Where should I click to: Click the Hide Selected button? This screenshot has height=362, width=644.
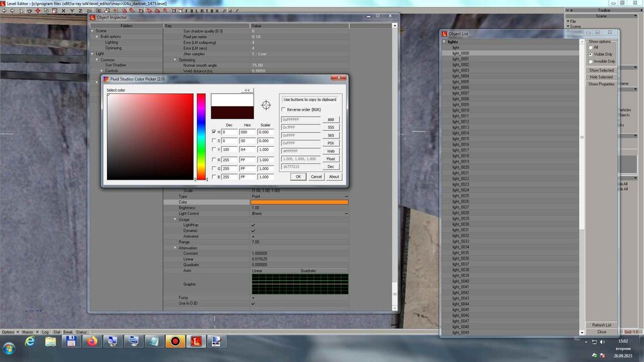[x=601, y=77]
